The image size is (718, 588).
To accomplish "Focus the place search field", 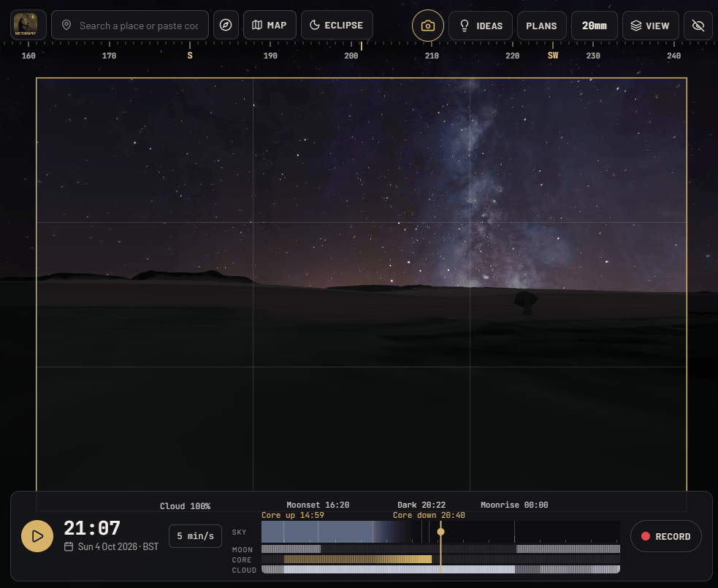I will tap(130, 25).
